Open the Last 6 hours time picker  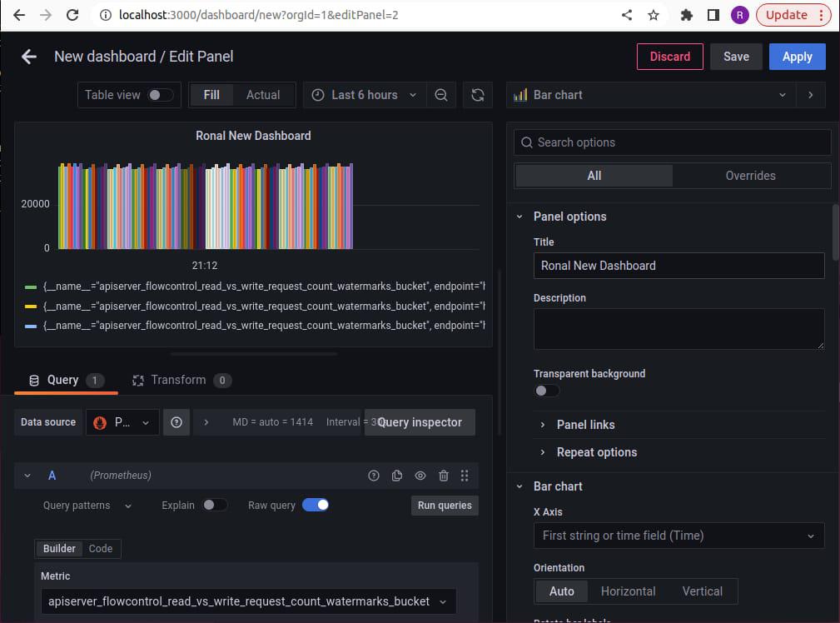[x=365, y=95]
